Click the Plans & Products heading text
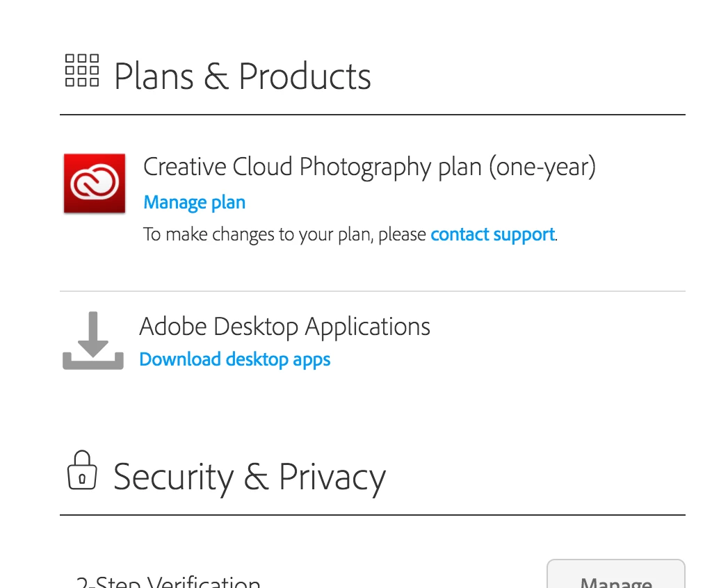This screenshot has width=712, height=588. point(242,76)
